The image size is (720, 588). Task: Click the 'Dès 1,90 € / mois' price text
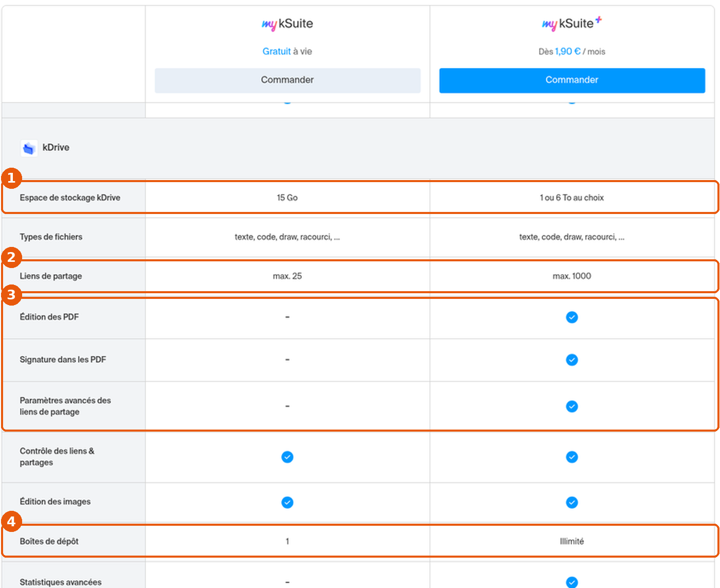coord(572,51)
